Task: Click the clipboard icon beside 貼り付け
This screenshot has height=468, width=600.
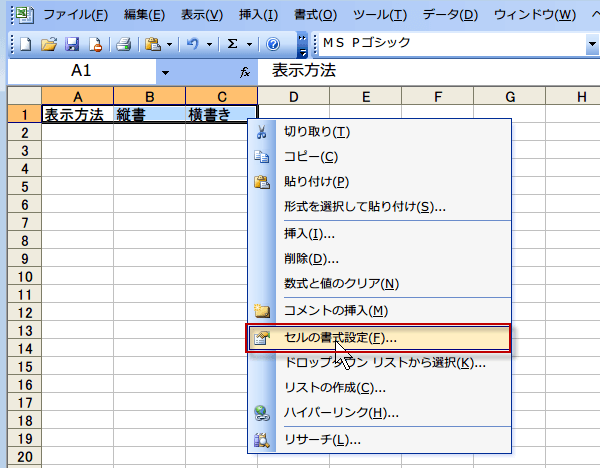Action: click(x=262, y=182)
